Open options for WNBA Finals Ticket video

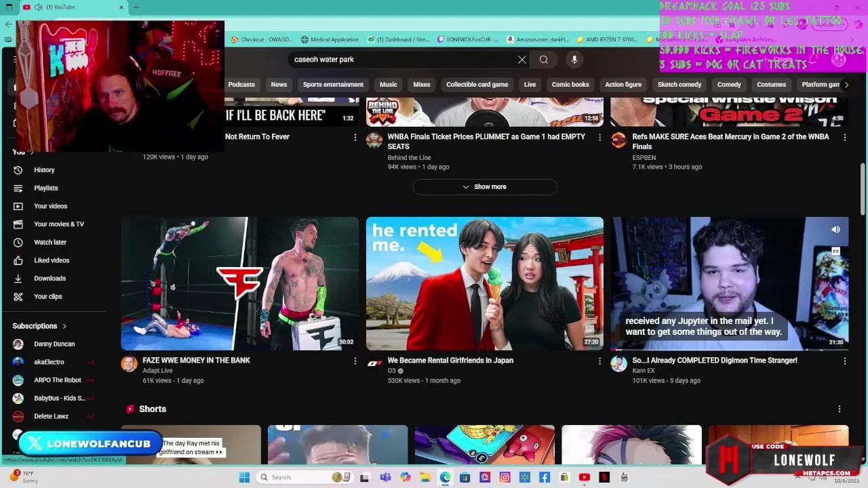point(599,137)
